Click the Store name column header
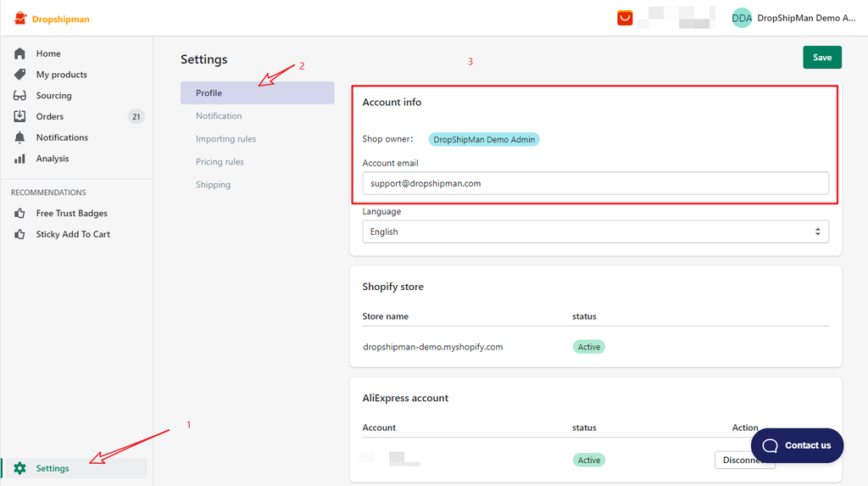868x486 pixels. [x=386, y=316]
